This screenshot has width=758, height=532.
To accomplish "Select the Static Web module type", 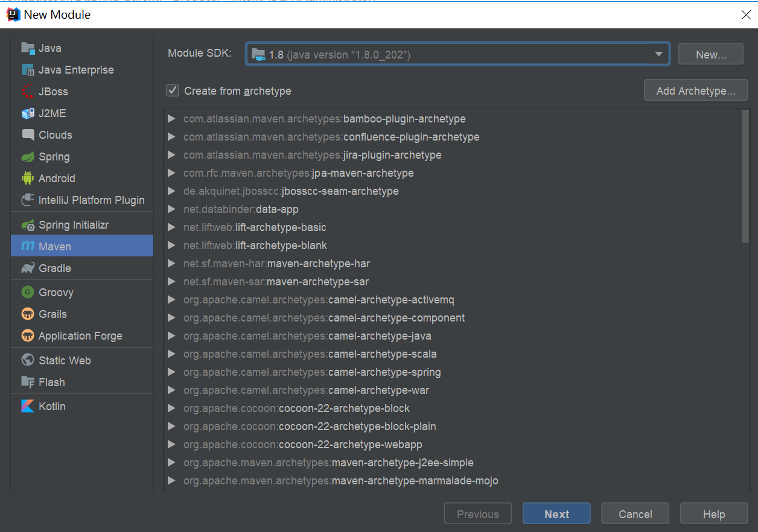I will click(x=82, y=361).
